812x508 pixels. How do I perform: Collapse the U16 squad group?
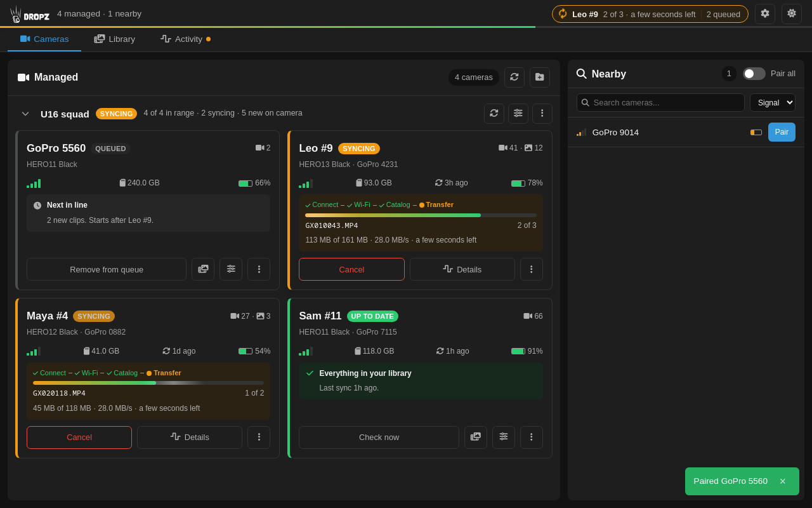(x=25, y=114)
